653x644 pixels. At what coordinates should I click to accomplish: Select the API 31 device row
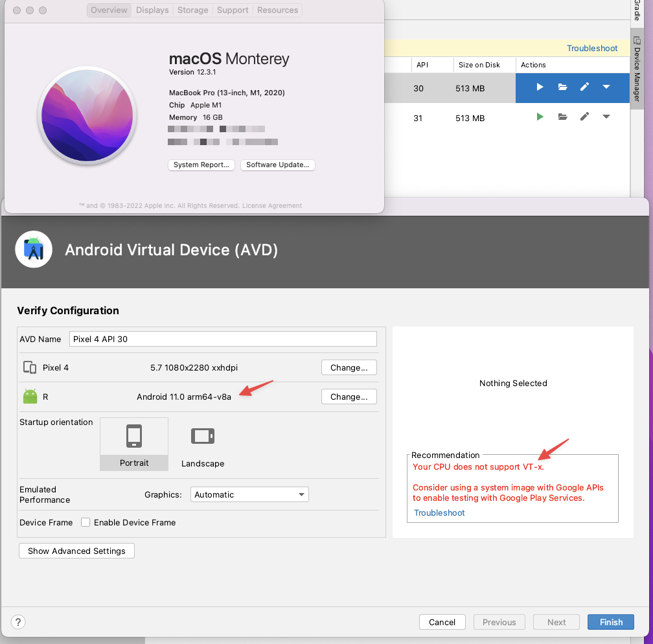pos(507,118)
